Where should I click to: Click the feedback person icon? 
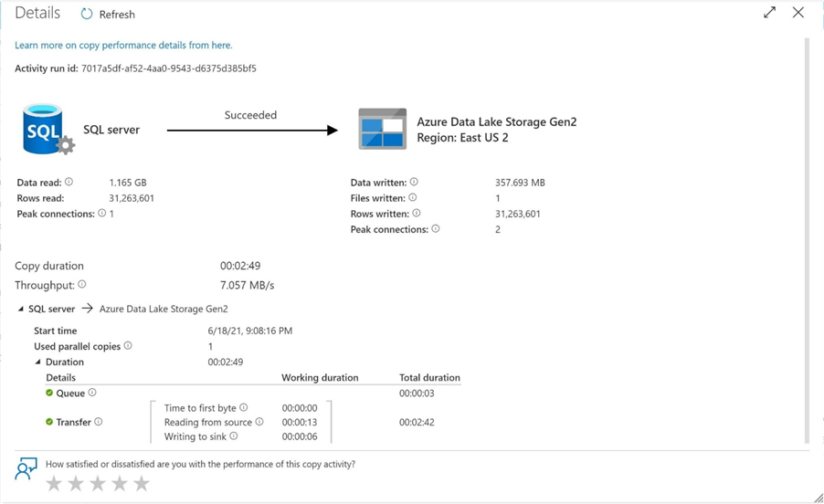(26, 468)
